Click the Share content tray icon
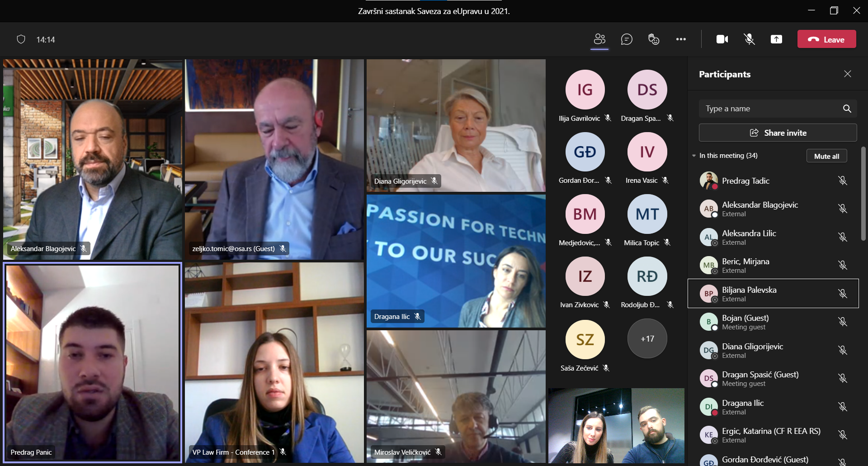Image resolution: width=868 pixels, height=466 pixels. click(776, 39)
